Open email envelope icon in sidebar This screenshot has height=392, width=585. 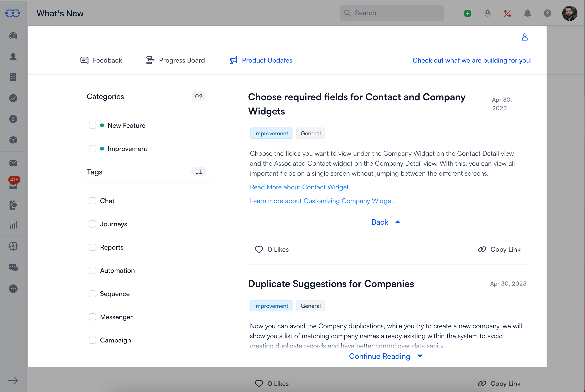[x=13, y=163]
